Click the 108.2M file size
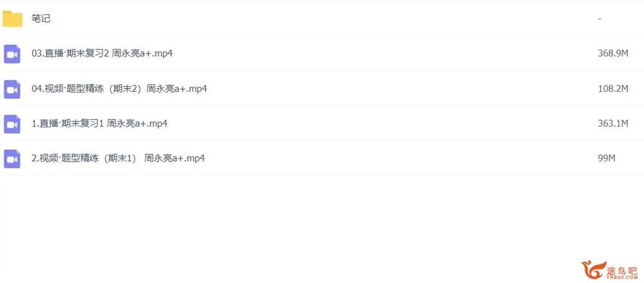The height and width of the screenshot is (283, 644). pyautogui.click(x=613, y=88)
